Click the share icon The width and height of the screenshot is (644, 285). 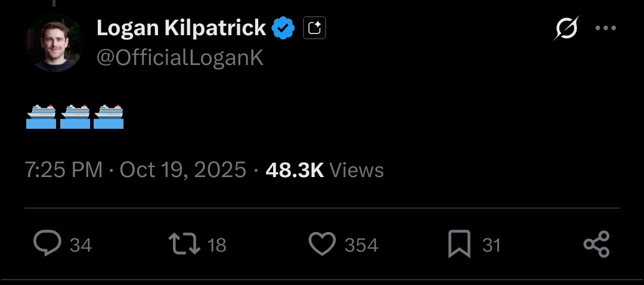tap(596, 244)
